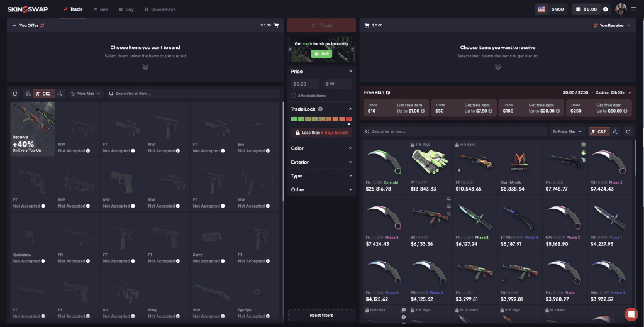Click info icon on Quickdraw Not Accepted item
Screen dimensions: 644x327
(43, 261)
